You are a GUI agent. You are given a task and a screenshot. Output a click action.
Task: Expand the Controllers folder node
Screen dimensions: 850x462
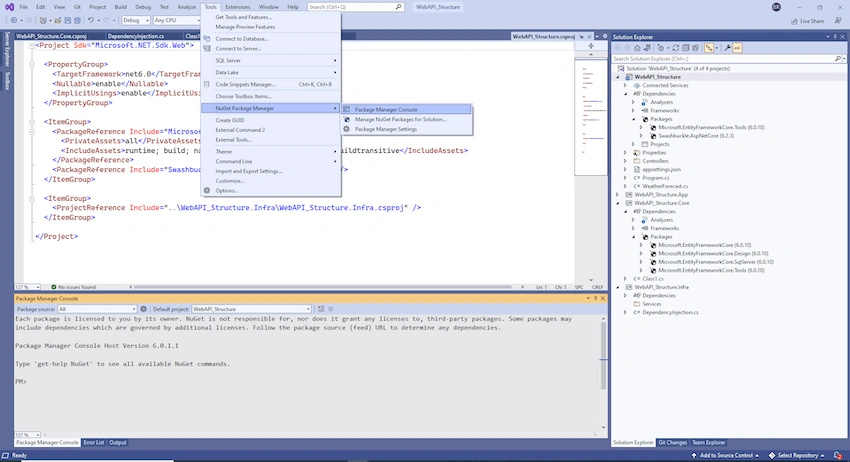tap(625, 161)
